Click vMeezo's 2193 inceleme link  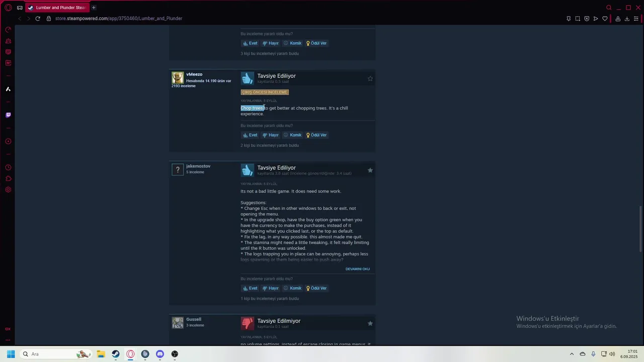tap(184, 86)
